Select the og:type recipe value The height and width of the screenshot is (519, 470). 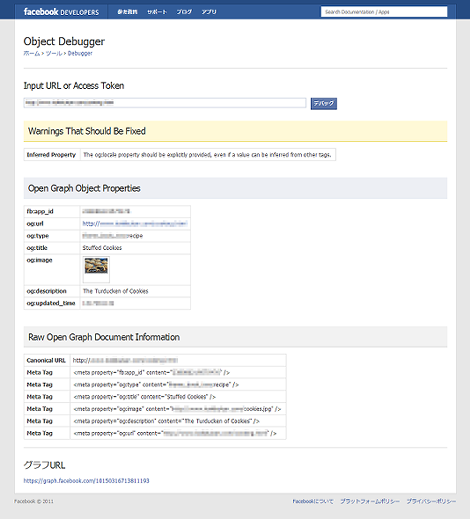click(x=113, y=236)
